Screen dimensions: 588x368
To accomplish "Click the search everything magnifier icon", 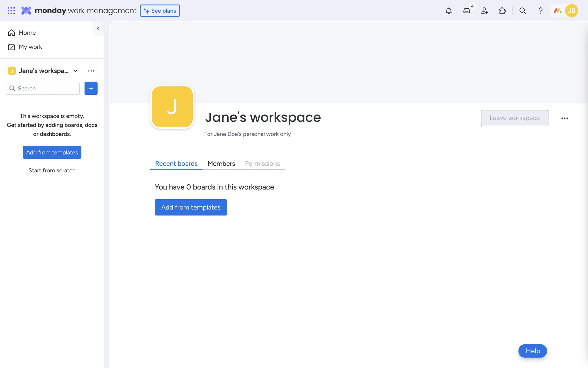I will pyautogui.click(x=522, y=11).
